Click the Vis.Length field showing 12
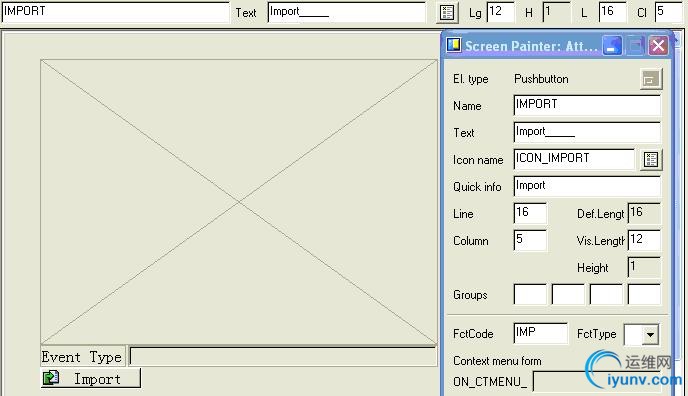 click(644, 240)
